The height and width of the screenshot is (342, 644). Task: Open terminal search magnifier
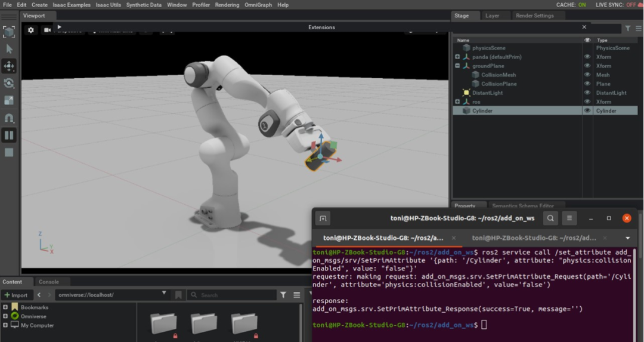coord(550,218)
